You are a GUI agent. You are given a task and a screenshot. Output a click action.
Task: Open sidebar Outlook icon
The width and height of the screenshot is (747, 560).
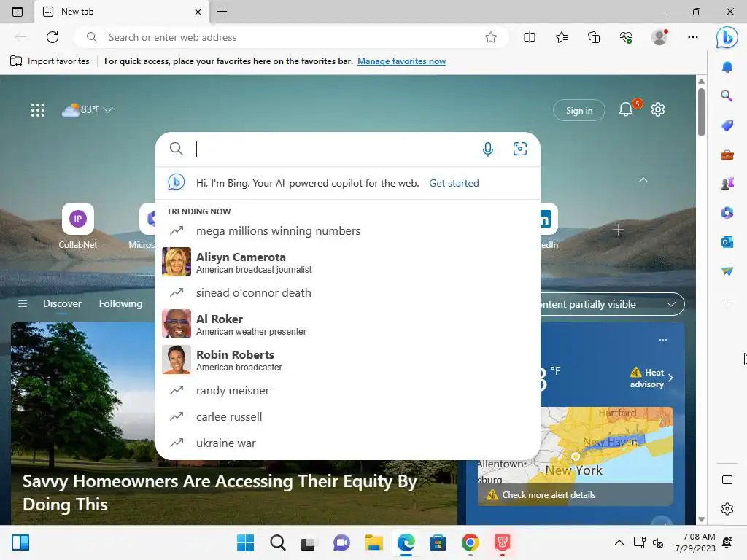click(727, 242)
